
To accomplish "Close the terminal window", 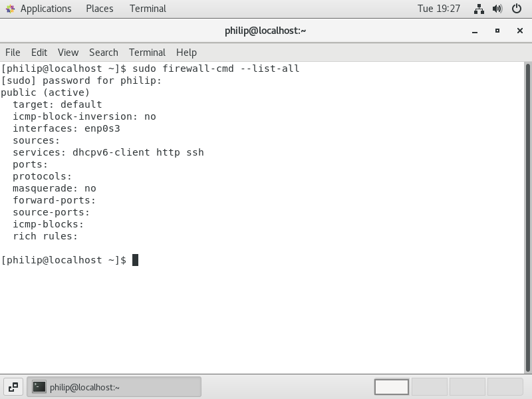I will pos(520,31).
